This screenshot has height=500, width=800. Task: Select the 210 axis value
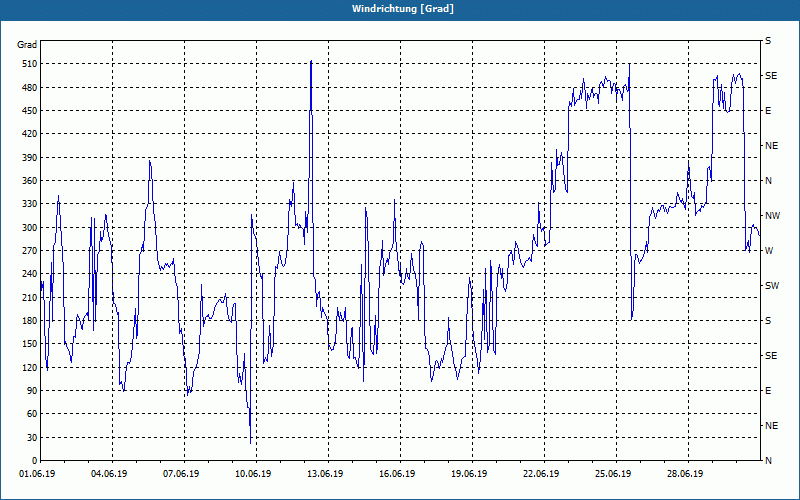click(x=30, y=297)
